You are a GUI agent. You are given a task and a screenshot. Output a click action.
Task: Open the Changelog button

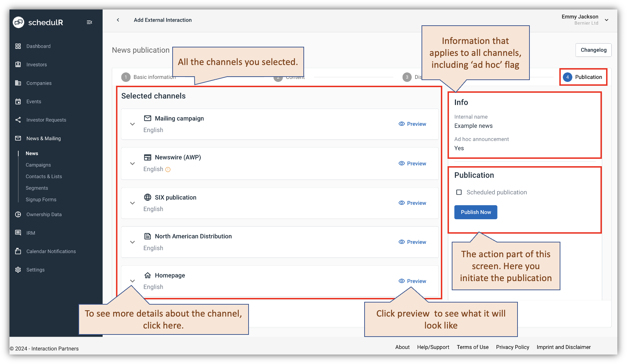coord(593,50)
